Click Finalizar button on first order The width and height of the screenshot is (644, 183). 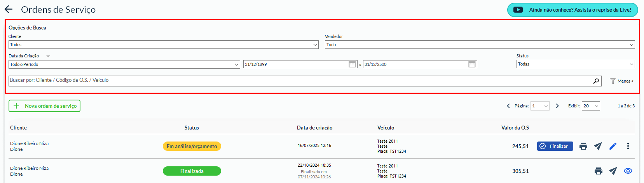[555, 146]
